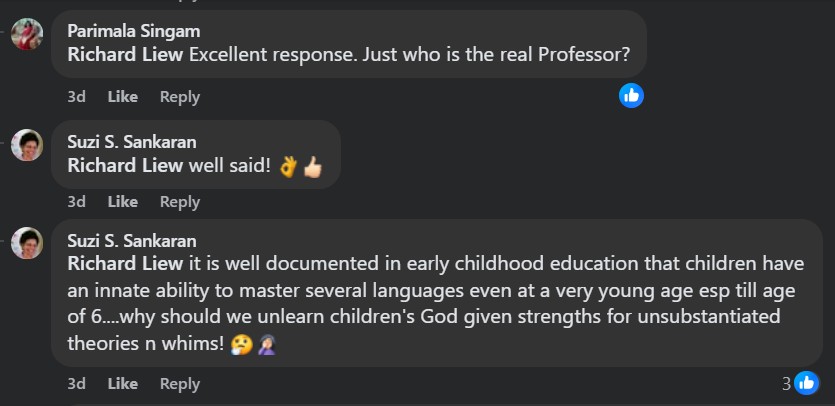
Task: Click Richard Liew mention in the long comment
Action: [x=125, y=264]
